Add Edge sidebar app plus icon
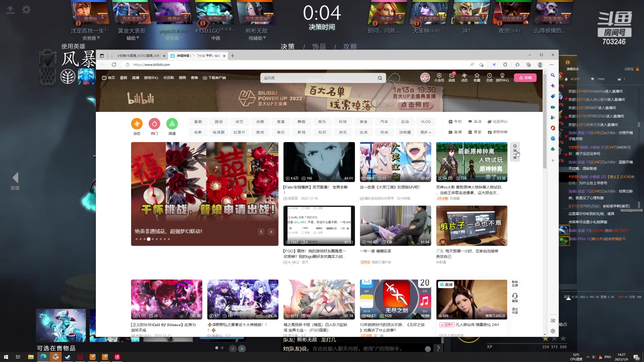Image resolution: width=644 pixels, height=362 pixels. [553, 161]
